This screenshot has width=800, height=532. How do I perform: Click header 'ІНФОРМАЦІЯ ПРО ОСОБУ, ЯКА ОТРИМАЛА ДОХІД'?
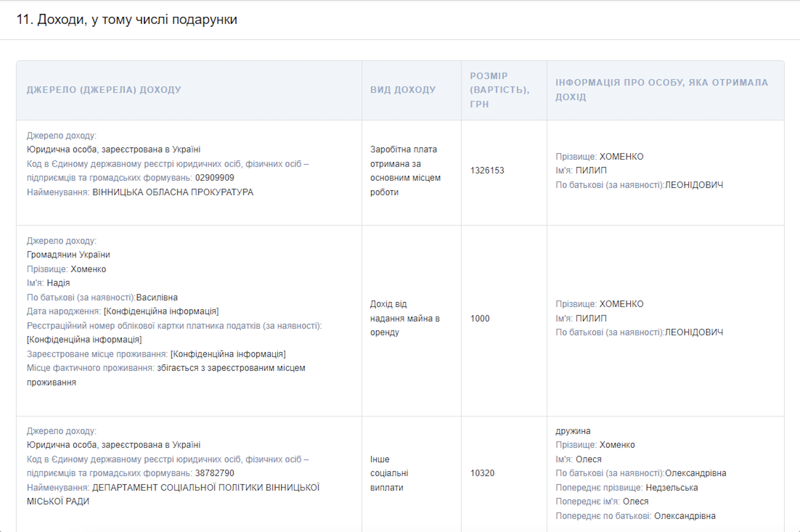click(662, 90)
